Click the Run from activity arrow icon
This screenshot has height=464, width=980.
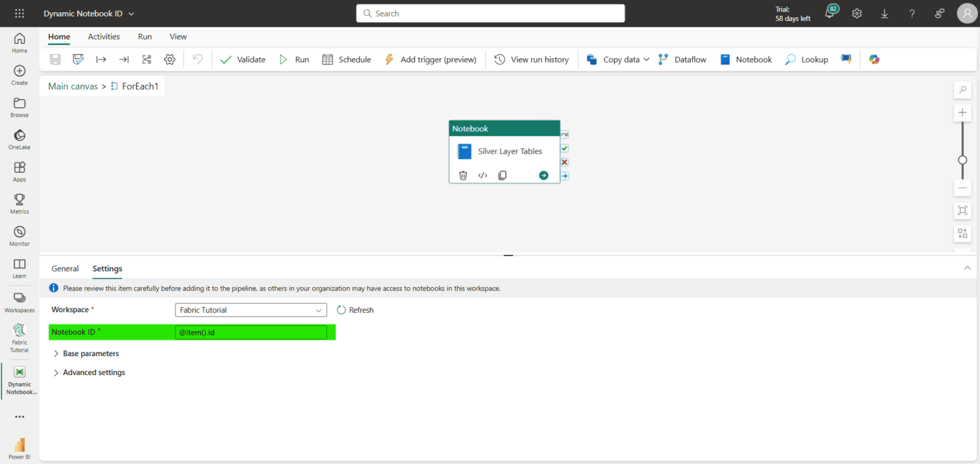(x=124, y=59)
